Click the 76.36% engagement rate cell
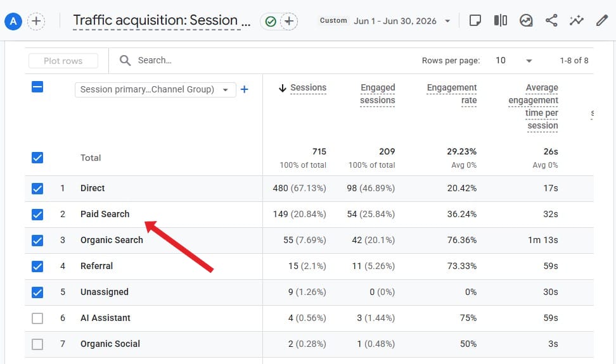The height and width of the screenshot is (364, 616). pos(462,240)
